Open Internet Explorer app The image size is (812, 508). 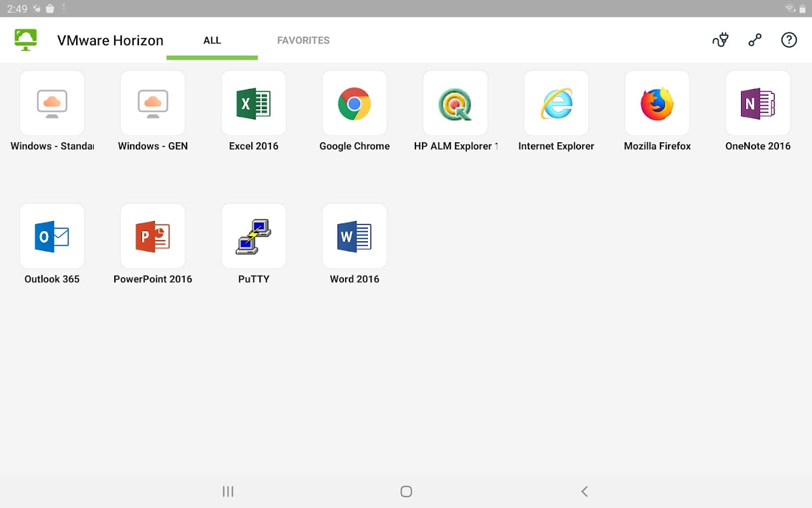coord(556,104)
